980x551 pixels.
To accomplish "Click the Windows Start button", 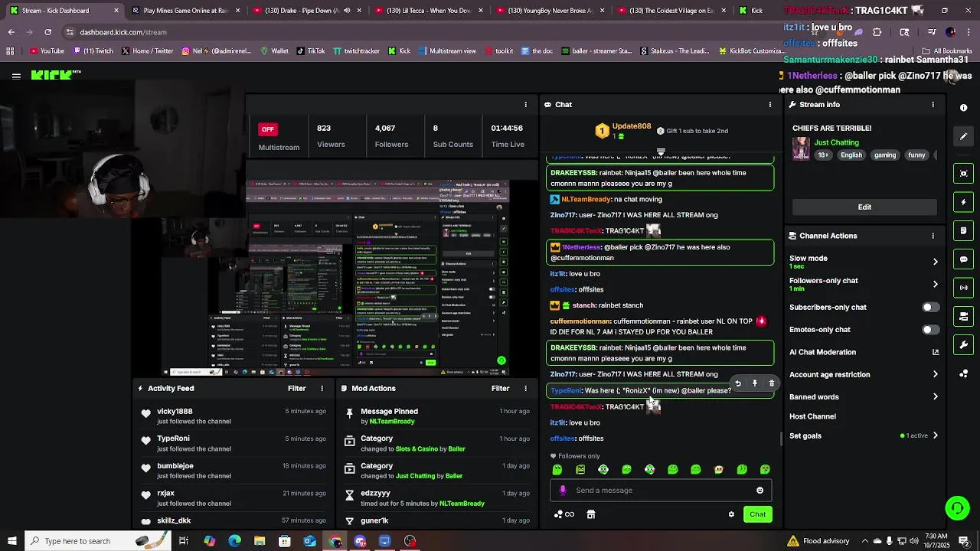I will [11, 541].
